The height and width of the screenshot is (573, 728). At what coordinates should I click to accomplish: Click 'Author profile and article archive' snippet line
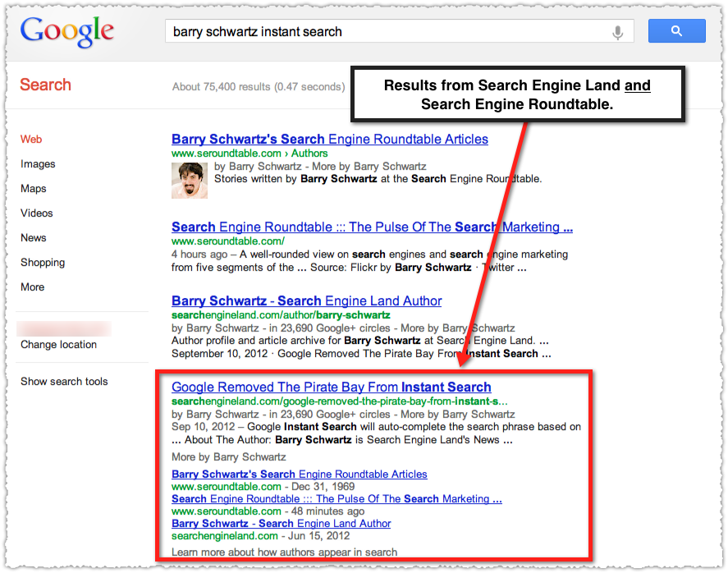click(360, 341)
